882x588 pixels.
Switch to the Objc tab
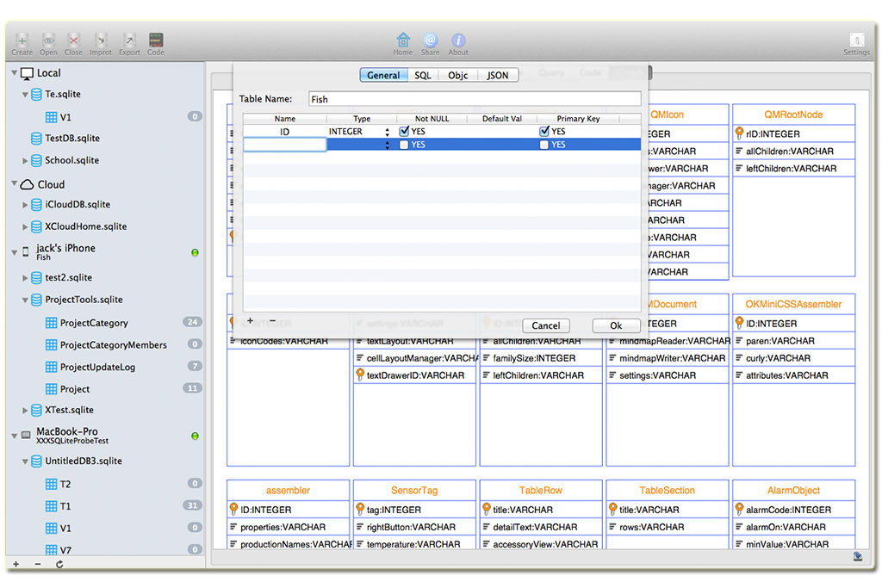[x=458, y=75]
